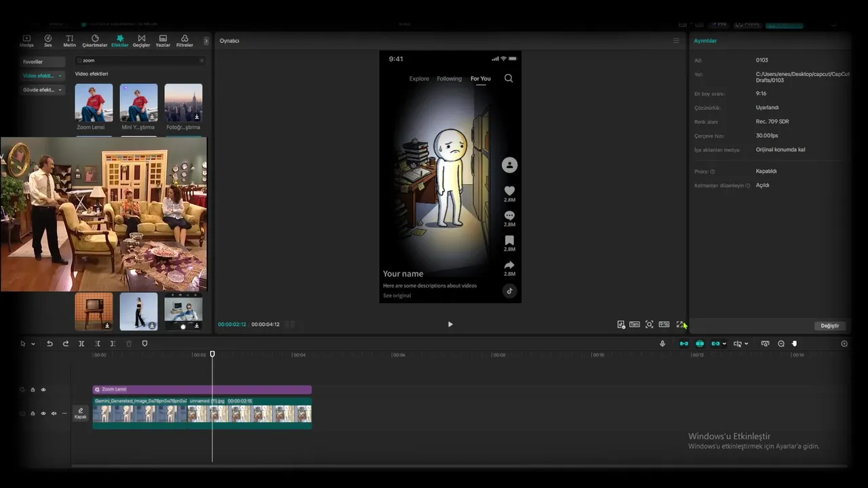Screen dimensions: 868x488
Task: Open the linkage options dropdown arrow
Action: click(x=724, y=344)
